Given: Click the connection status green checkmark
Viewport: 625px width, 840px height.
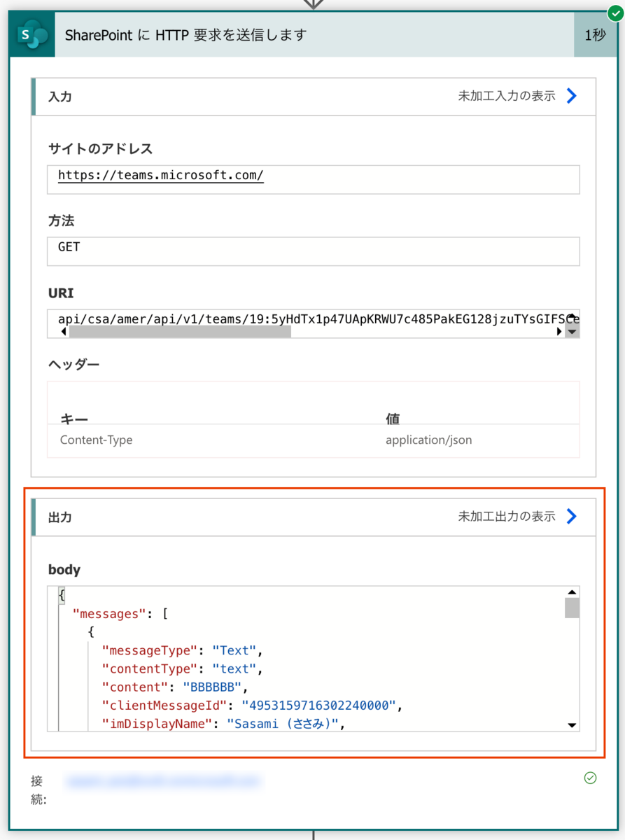Looking at the screenshot, I should [590, 778].
